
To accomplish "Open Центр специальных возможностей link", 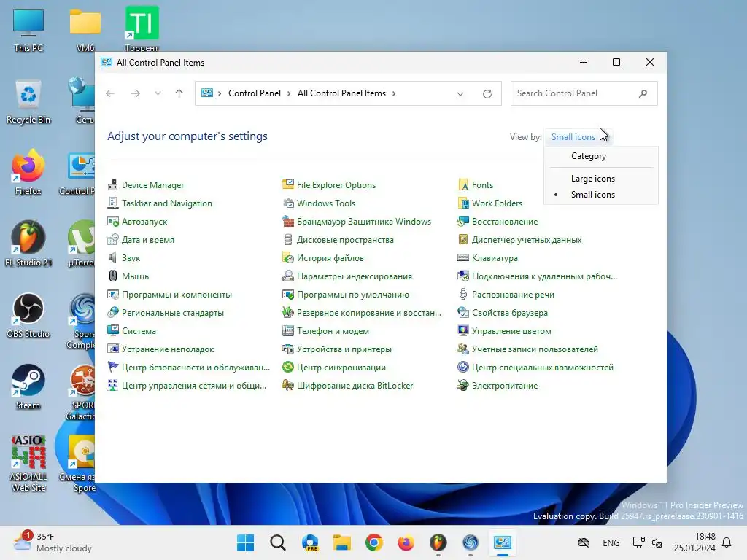I will (543, 367).
